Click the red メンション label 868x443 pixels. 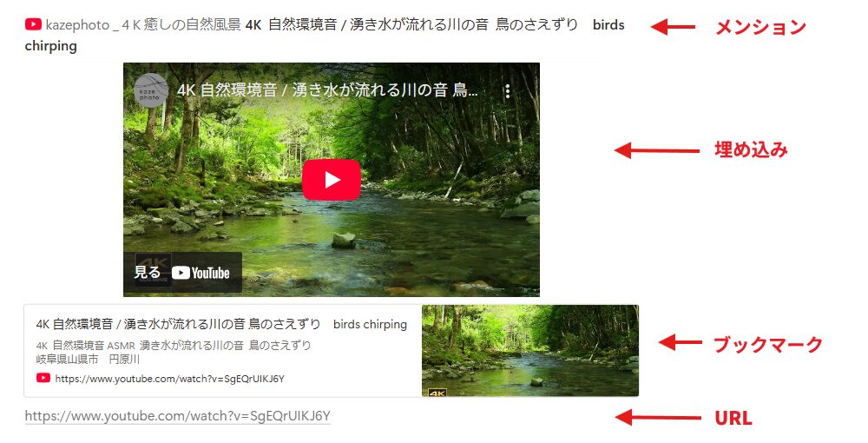tap(760, 27)
